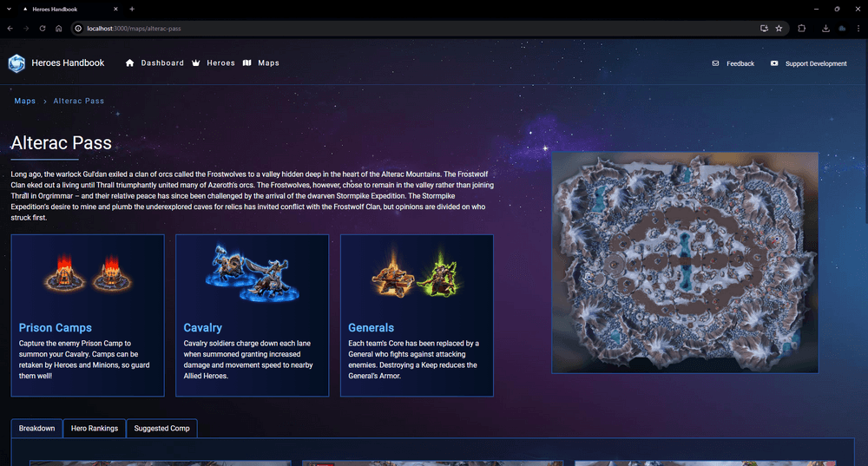Click the Cavalry card image
Image resolution: width=868 pixels, height=466 pixels.
[x=252, y=272]
